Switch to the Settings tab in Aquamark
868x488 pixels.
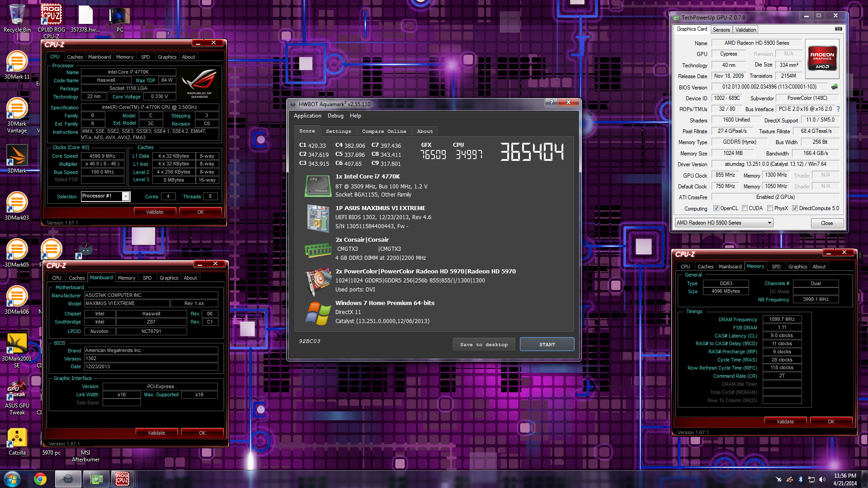[338, 131]
